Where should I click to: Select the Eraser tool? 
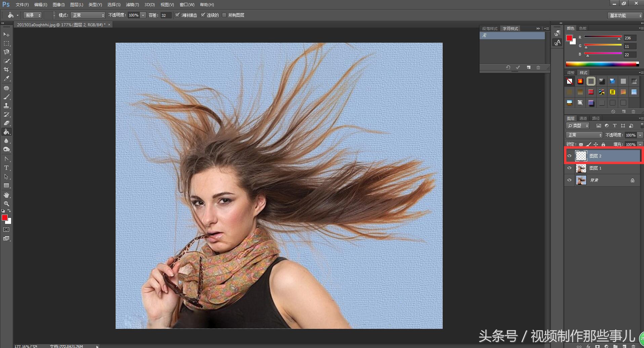6,123
